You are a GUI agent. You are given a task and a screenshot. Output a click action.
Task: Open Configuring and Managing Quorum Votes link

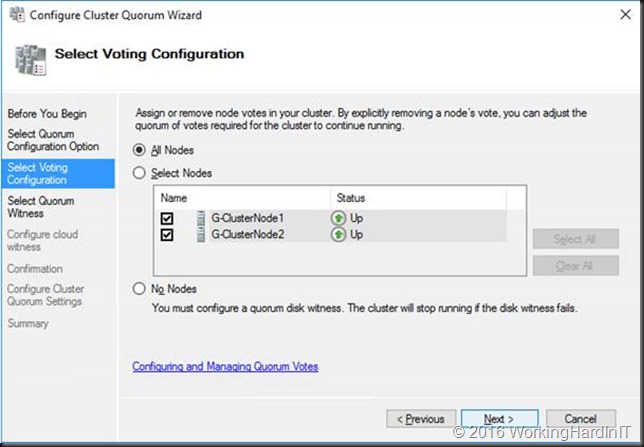click(x=225, y=366)
